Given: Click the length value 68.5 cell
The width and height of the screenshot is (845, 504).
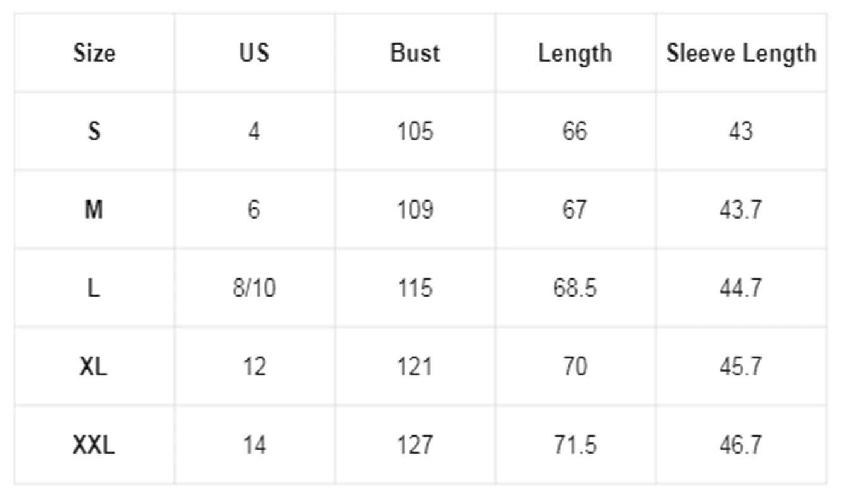Looking at the screenshot, I should (574, 288).
